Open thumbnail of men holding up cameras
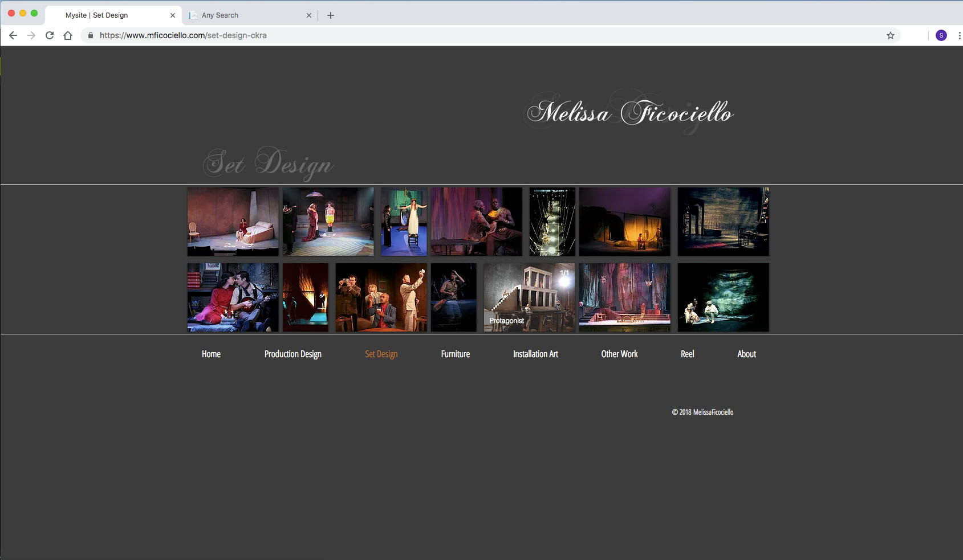Viewport: 963px width, 560px height. pyautogui.click(x=381, y=297)
